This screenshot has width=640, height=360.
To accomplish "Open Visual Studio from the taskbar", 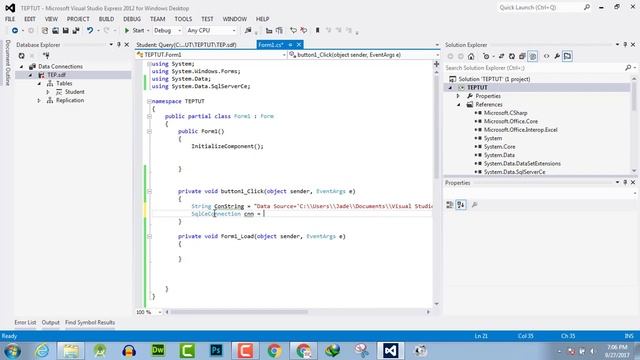I will tap(390, 351).
